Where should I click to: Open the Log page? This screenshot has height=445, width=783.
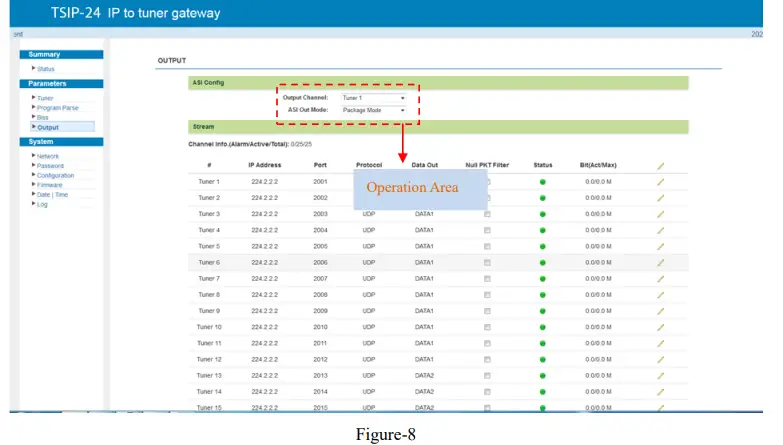(x=42, y=204)
